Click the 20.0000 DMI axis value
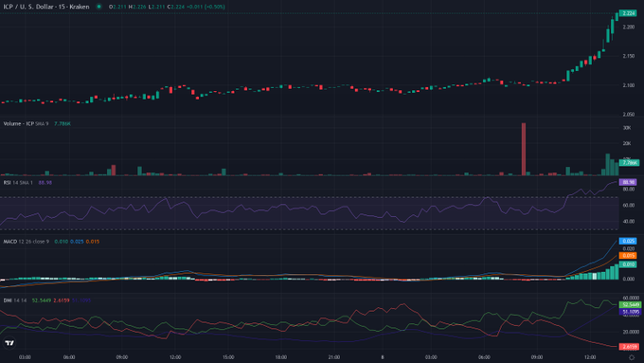 pos(631,332)
